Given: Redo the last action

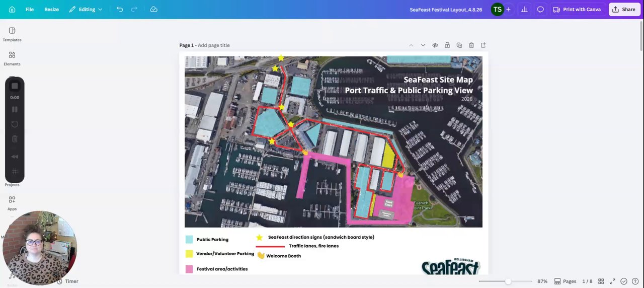Looking at the screenshot, I should coord(134,10).
